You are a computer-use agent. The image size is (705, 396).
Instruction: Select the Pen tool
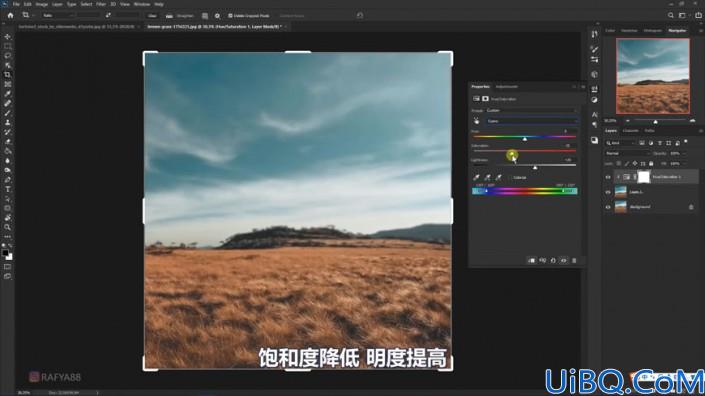[x=8, y=180]
